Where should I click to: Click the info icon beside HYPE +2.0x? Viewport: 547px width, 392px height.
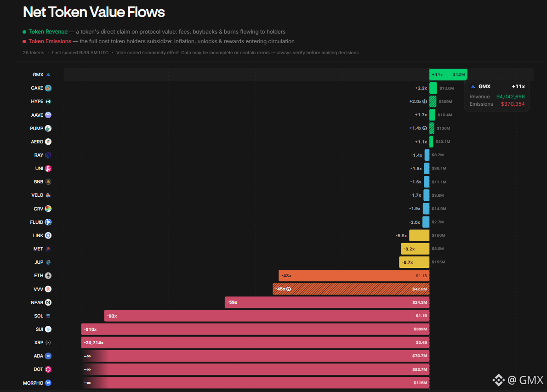(425, 102)
